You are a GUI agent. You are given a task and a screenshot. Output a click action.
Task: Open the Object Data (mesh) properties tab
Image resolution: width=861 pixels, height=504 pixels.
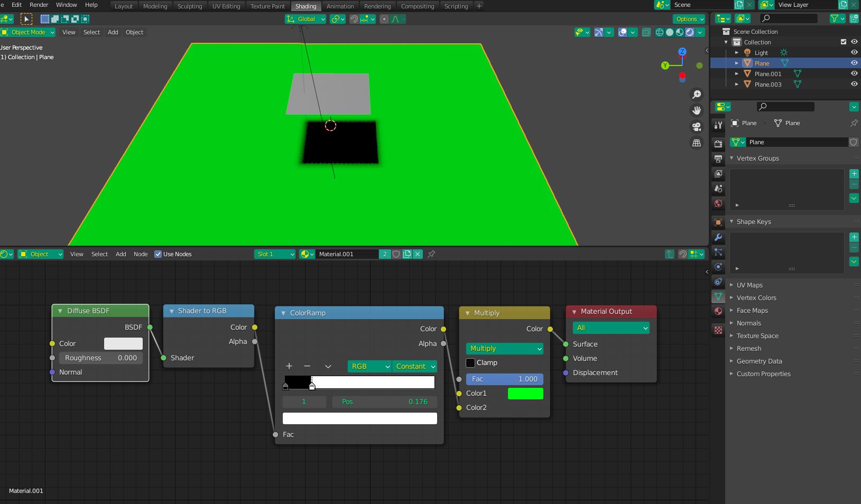718,296
